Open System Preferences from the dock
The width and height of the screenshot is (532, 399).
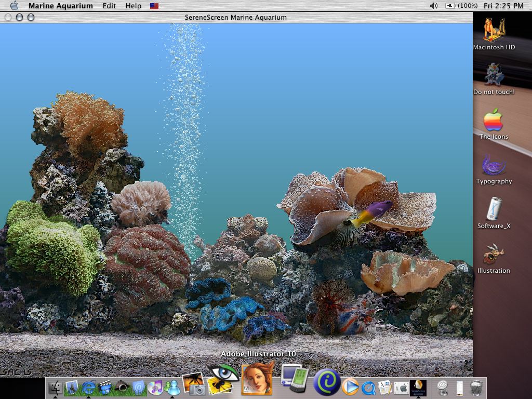click(x=401, y=388)
